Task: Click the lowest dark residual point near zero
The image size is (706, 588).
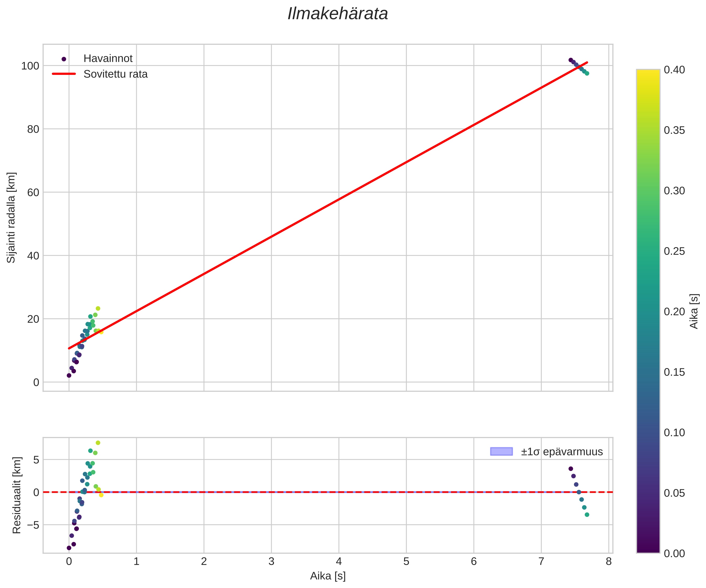Action: [x=69, y=548]
